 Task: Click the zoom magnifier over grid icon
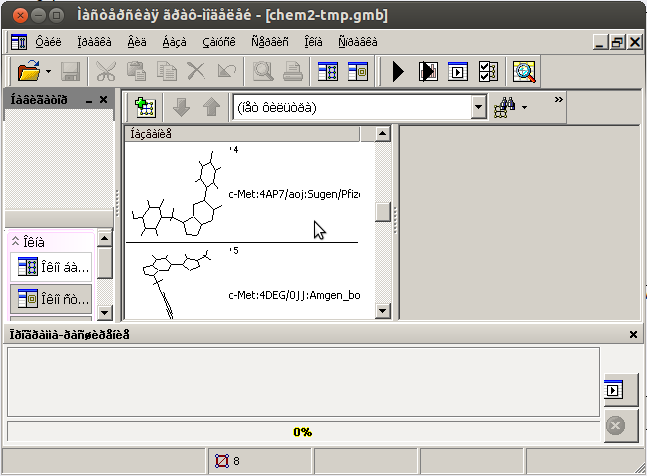point(524,71)
